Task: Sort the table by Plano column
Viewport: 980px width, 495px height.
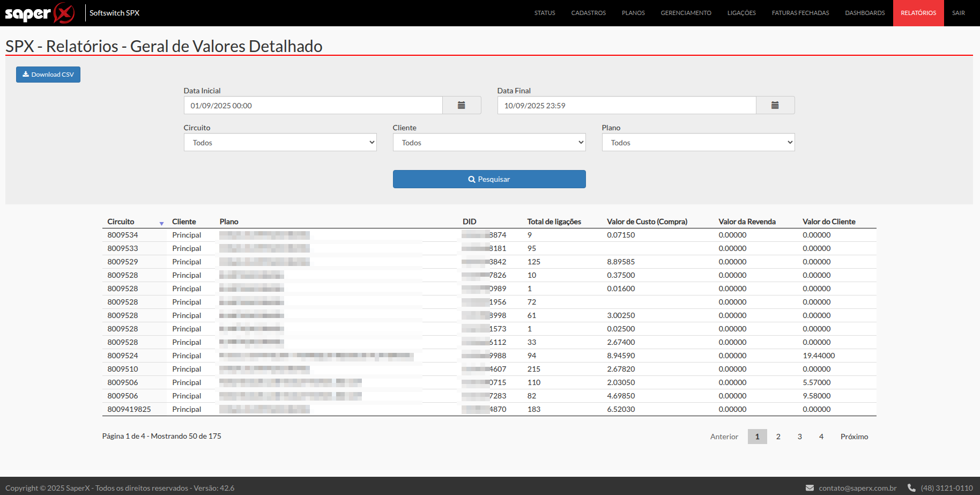Action: click(229, 221)
